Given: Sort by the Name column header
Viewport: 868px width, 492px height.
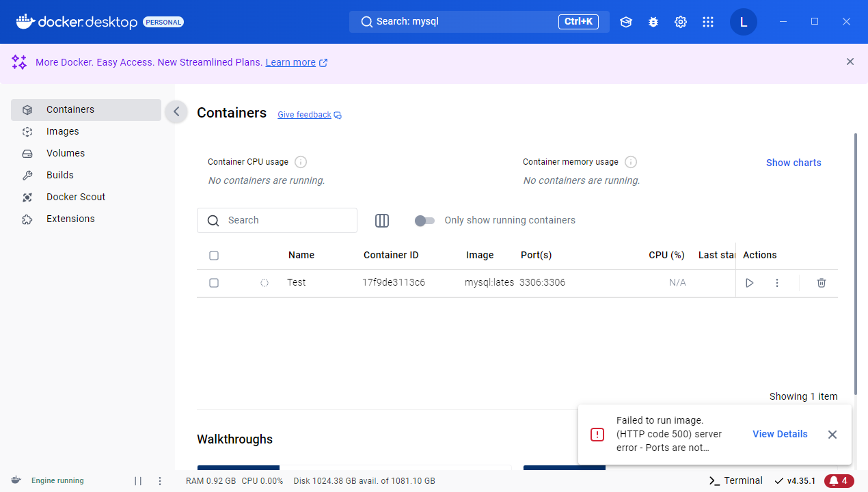Looking at the screenshot, I should click(301, 256).
